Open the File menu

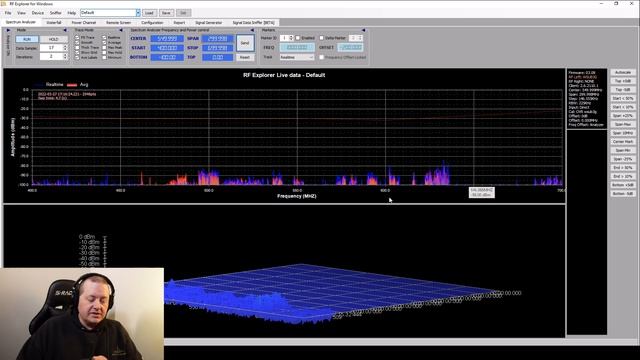pos(8,13)
